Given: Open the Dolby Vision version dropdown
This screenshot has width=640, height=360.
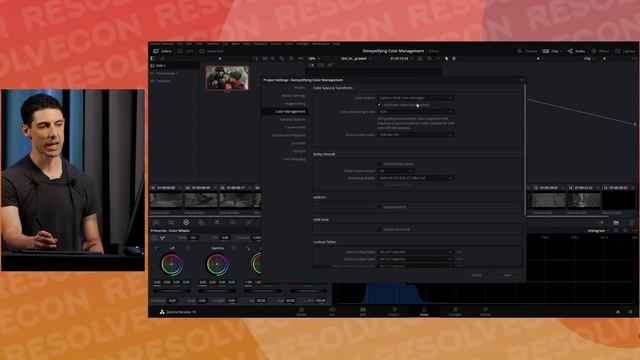Looking at the screenshot, I should pyautogui.click(x=396, y=171).
